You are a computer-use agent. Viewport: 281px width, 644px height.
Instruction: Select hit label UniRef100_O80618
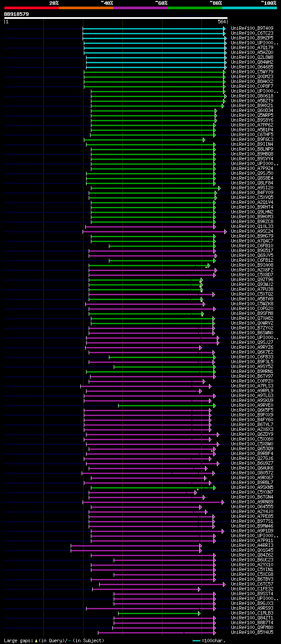[x=252, y=96]
